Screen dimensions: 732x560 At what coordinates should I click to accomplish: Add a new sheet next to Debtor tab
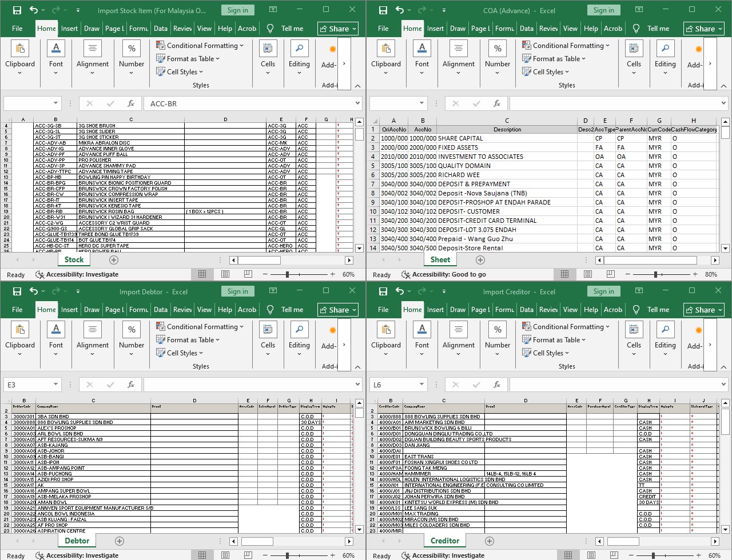click(x=120, y=541)
